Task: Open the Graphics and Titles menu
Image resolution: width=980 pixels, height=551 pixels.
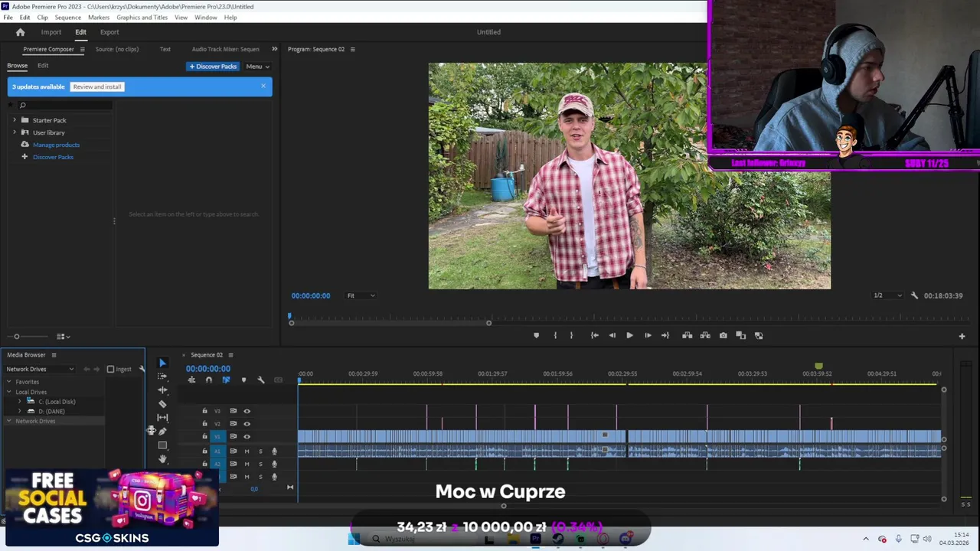Action: click(142, 17)
